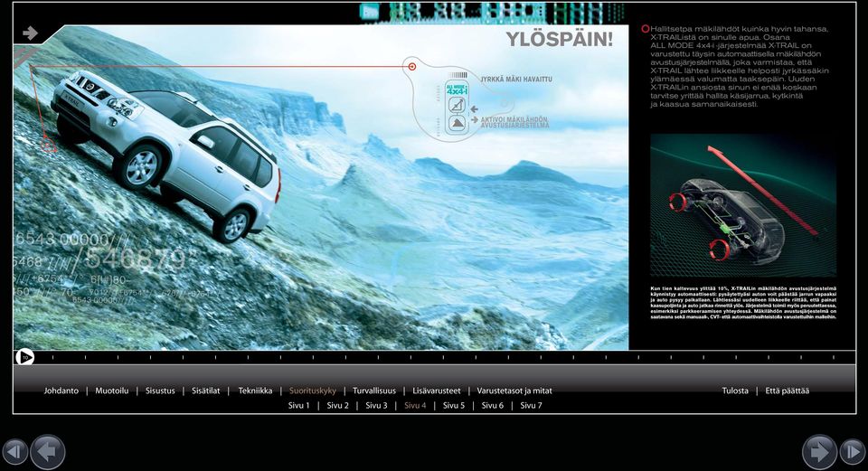Open the Sisustus section

(160, 391)
